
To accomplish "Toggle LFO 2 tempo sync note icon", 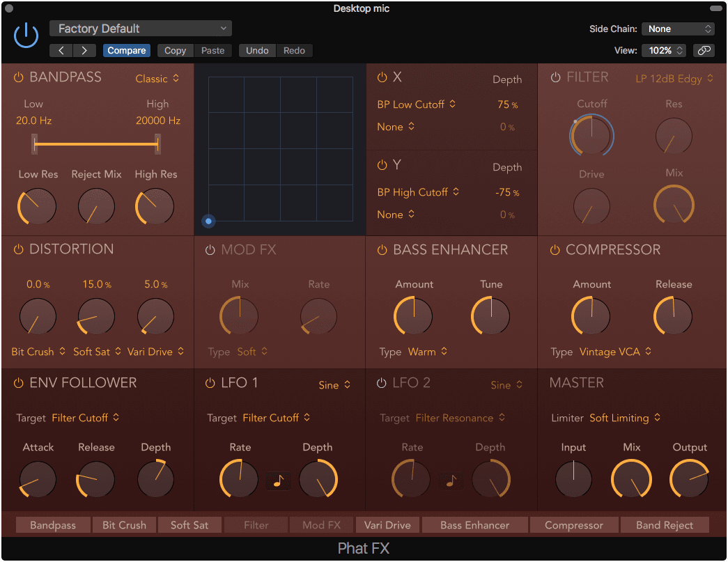I will 451,481.
